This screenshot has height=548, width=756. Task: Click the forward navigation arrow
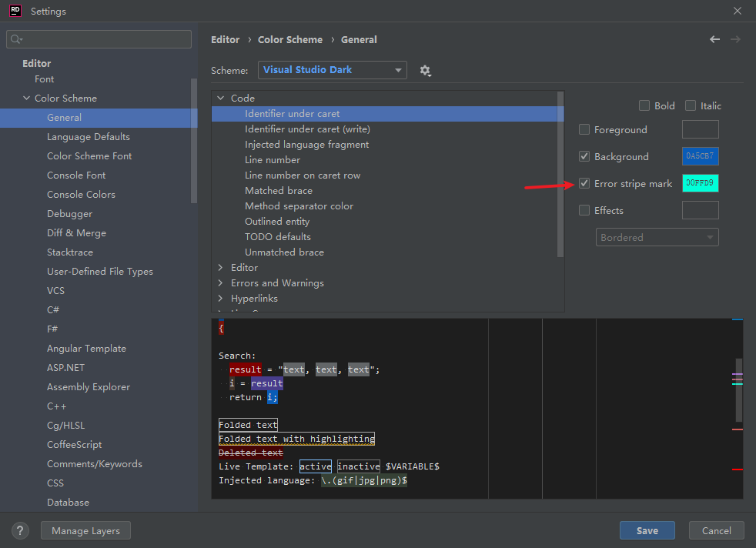[x=735, y=39]
